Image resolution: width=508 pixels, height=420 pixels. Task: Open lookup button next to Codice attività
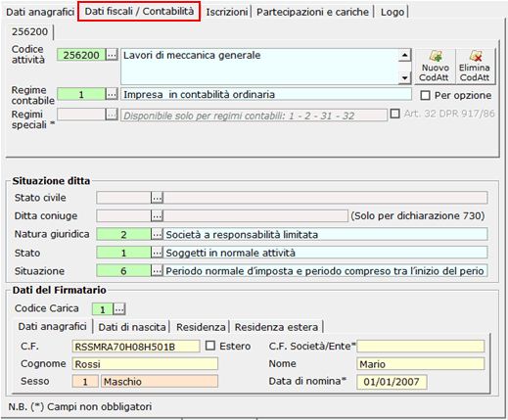click(112, 55)
